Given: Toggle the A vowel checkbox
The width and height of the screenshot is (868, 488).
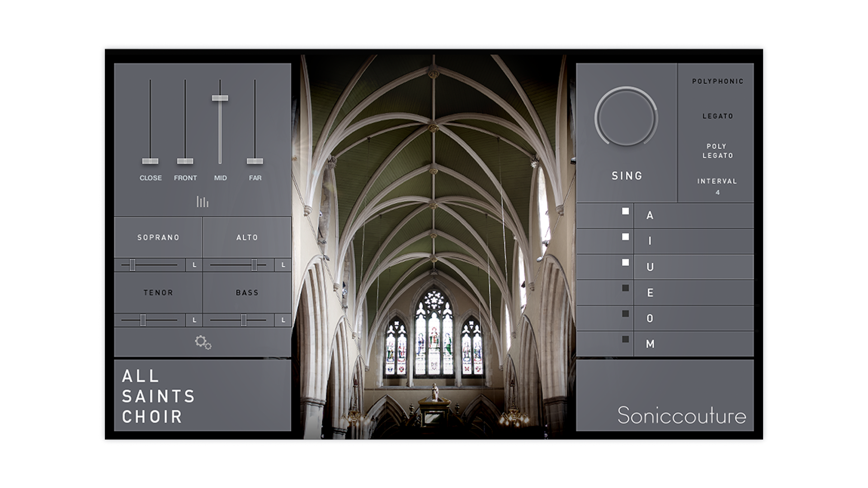Looking at the screenshot, I should [x=626, y=211].
